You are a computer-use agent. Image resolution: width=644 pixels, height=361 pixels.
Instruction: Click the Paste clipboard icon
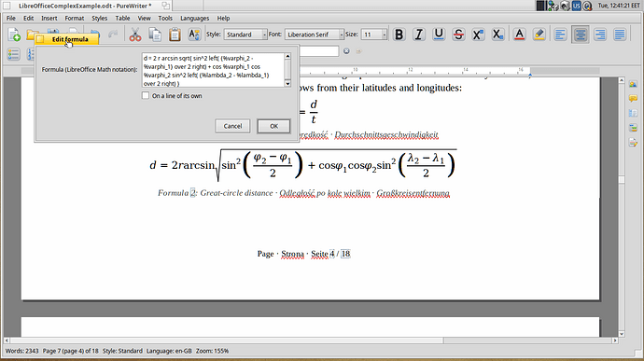(175, 35)
